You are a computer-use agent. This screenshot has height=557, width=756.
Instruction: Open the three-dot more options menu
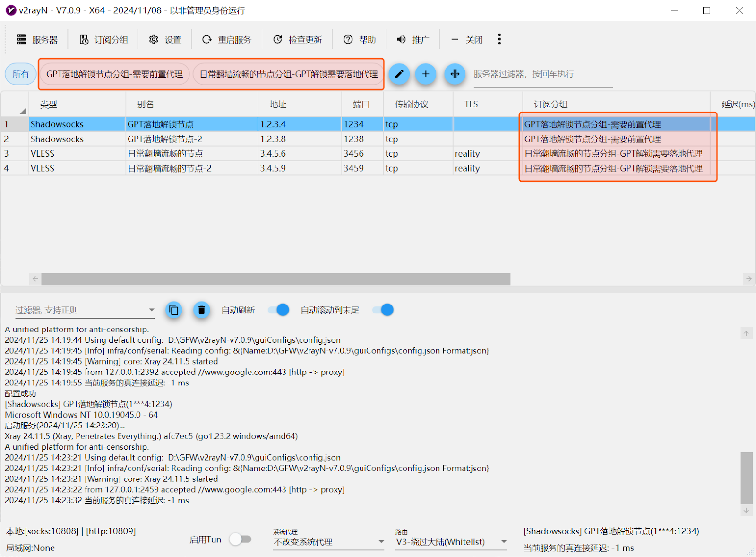[x=499, y=39]
